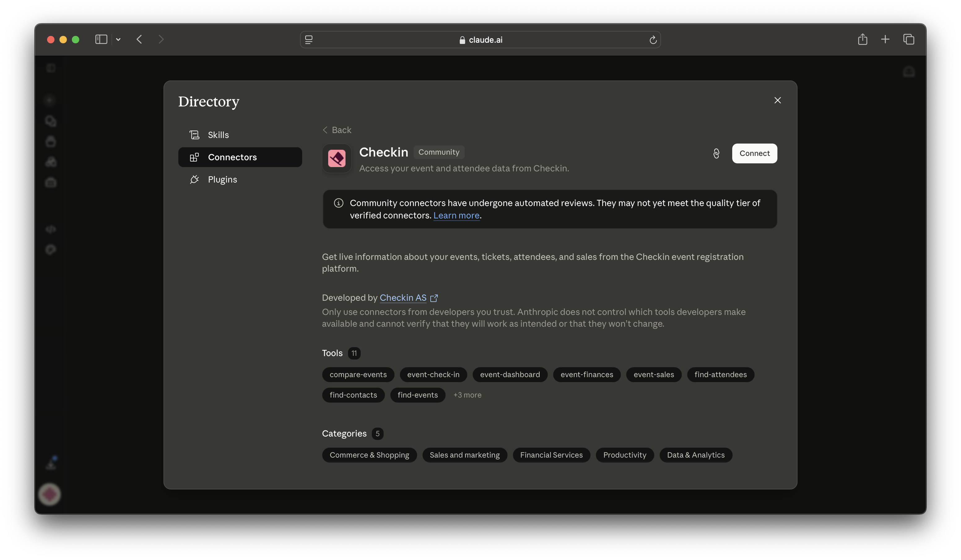Click the claude.ai address bar
This screenshot has width=961, height=560.
(480, 40)
